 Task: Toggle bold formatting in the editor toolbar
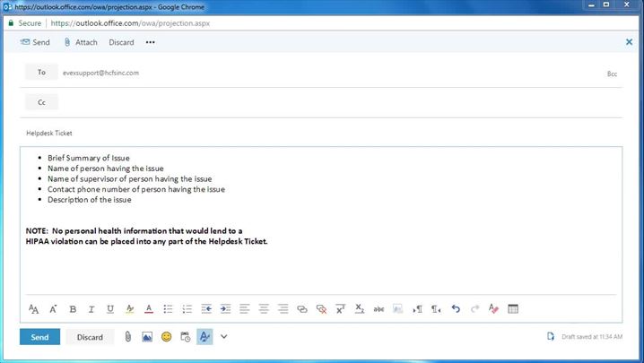73,309
